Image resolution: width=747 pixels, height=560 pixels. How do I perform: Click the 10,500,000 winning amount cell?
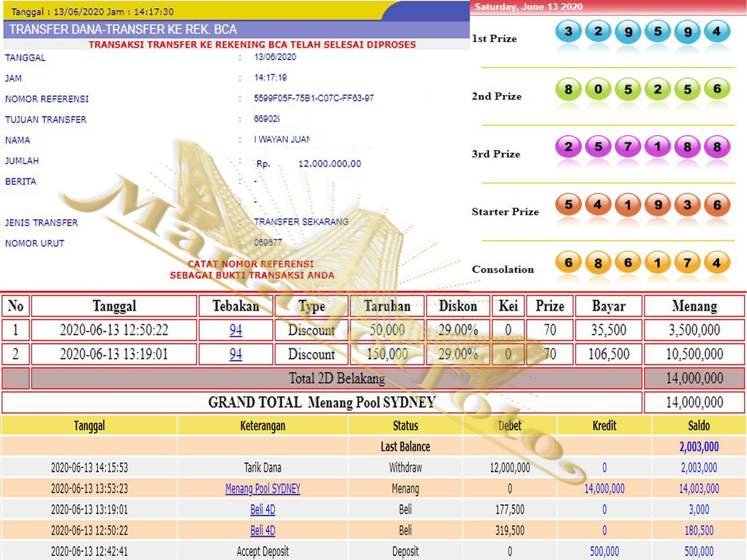pyautogui.click(x=694, y=354)
